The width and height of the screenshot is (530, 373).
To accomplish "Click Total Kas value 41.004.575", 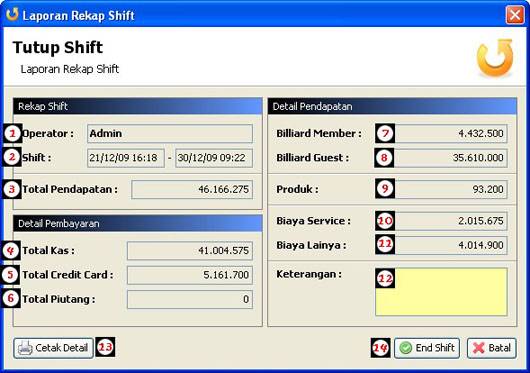I will pos(190,251).
